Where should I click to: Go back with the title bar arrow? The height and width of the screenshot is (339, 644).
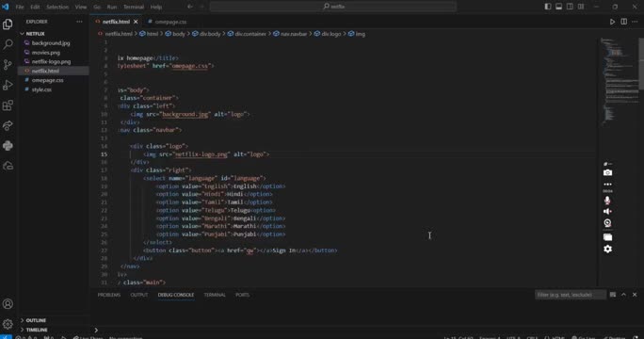190,7
